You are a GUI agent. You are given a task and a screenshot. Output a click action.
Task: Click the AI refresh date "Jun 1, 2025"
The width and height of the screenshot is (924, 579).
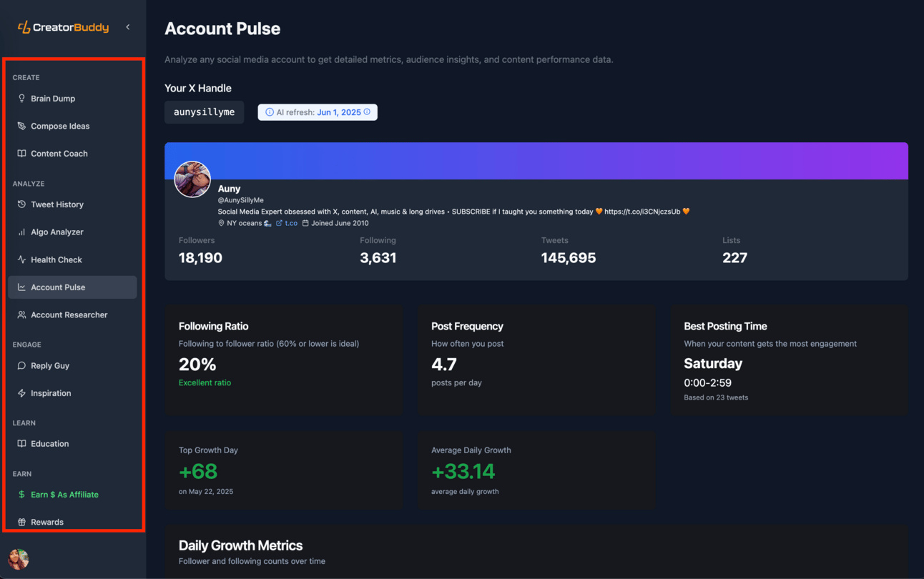pyautogui.click(x=339, y=112)
